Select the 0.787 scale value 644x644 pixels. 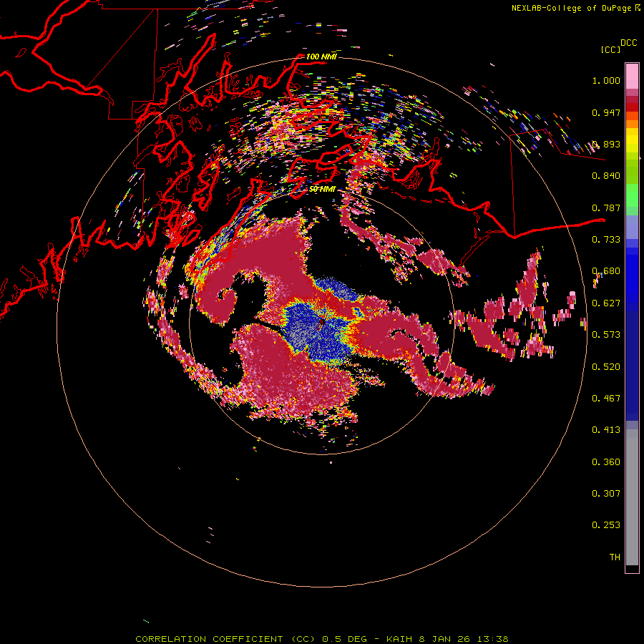(606, 208)
